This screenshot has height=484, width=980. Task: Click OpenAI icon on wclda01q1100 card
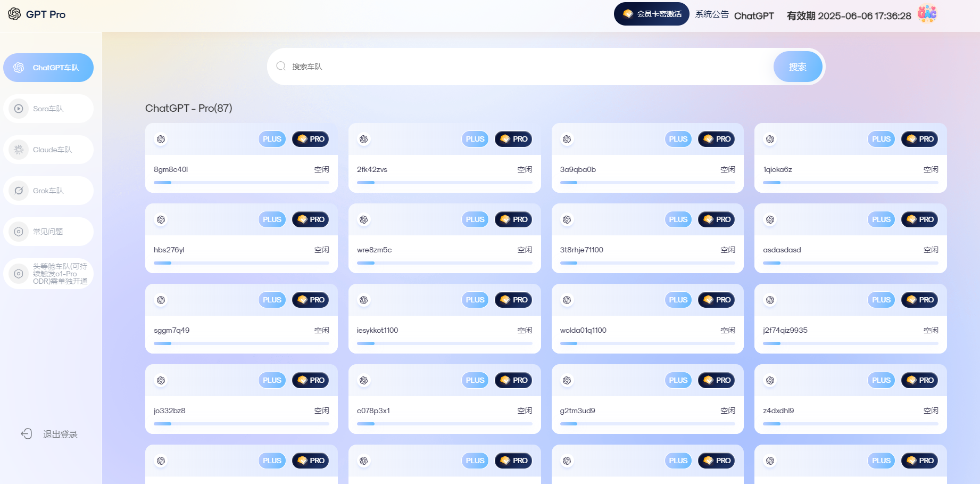[567, 300]
